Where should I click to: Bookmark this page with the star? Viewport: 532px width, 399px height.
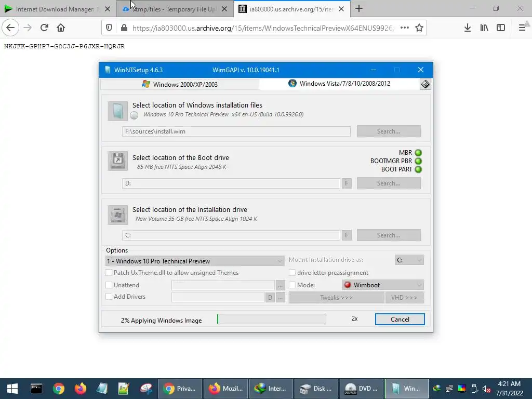(419, 28)
